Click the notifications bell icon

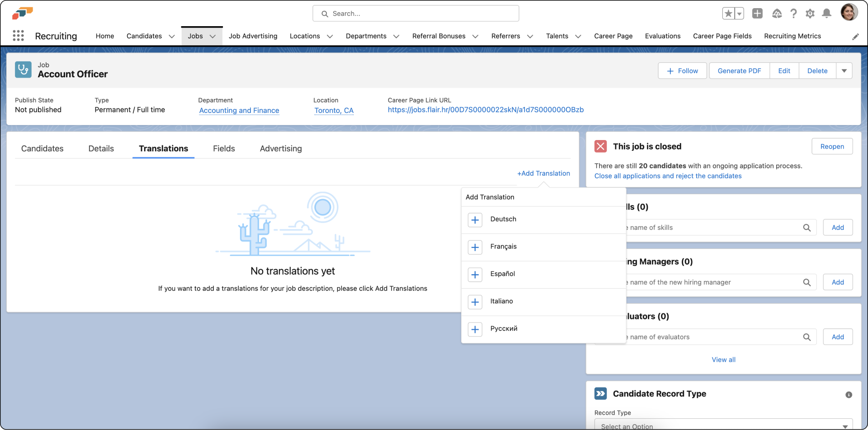click(x=826, y=14)
